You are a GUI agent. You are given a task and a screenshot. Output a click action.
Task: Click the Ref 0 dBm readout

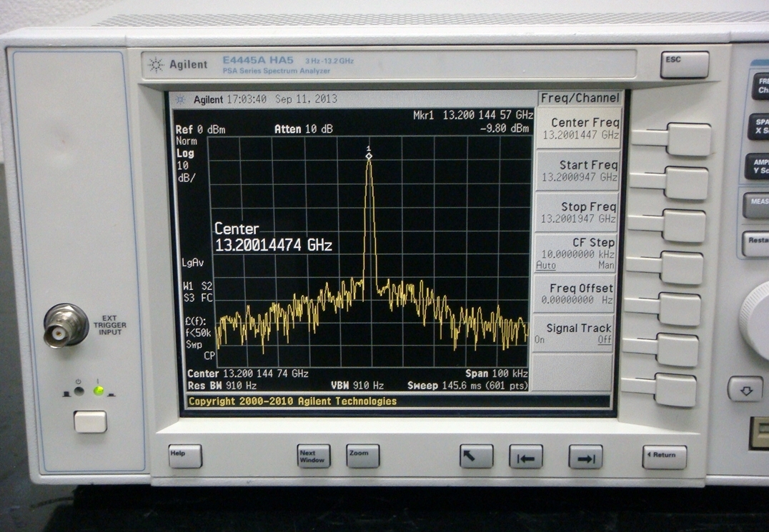[200, 130]
